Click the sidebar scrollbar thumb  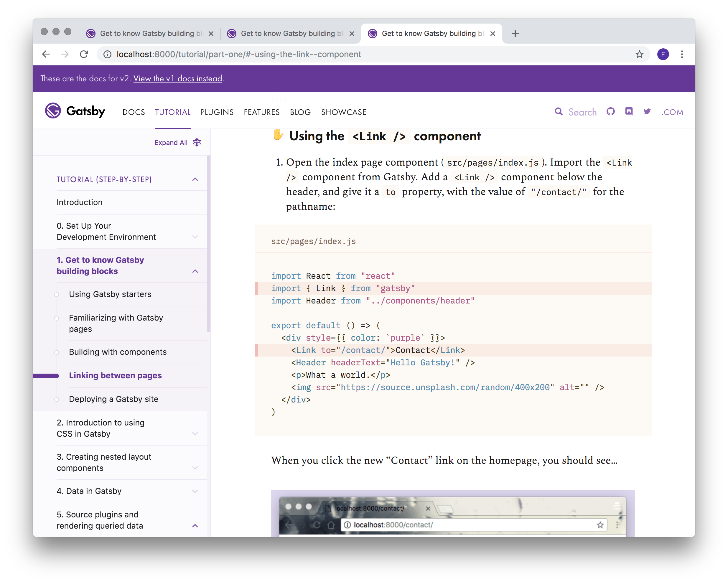pyautogui.click(x=208, y=243)
